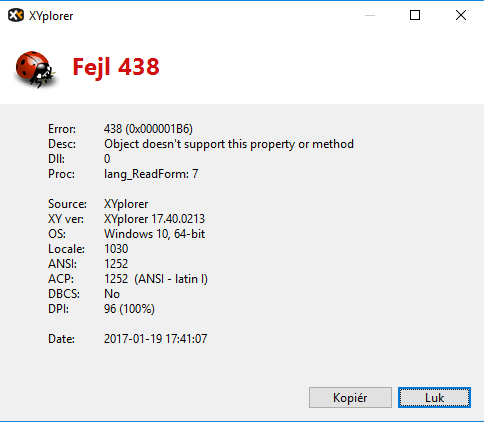Close the dialog with Luk button
The width and height of the screenshot is (484, 422).
(x=434, y=397)
